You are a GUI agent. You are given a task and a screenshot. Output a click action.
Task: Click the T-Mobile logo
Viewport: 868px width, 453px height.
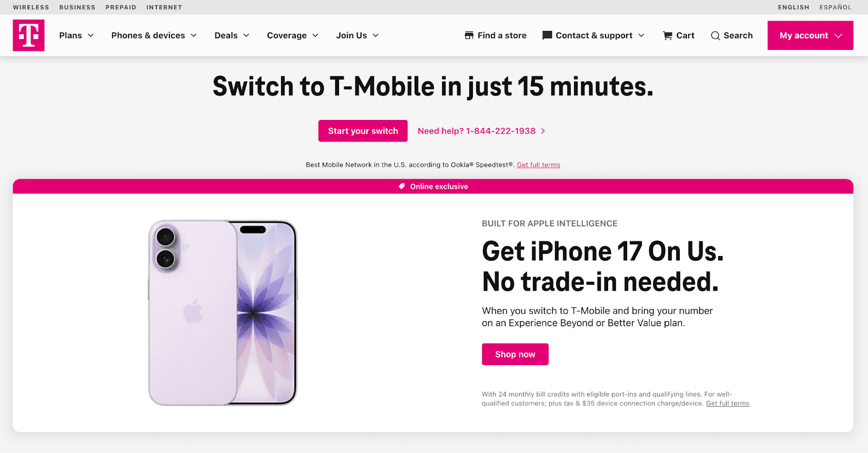pyautogui.click(x=29, y=35)
